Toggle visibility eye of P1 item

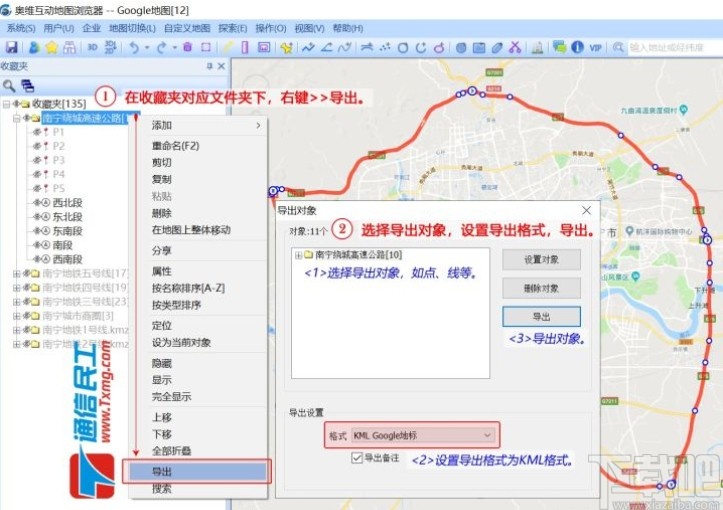click(37, 132)
